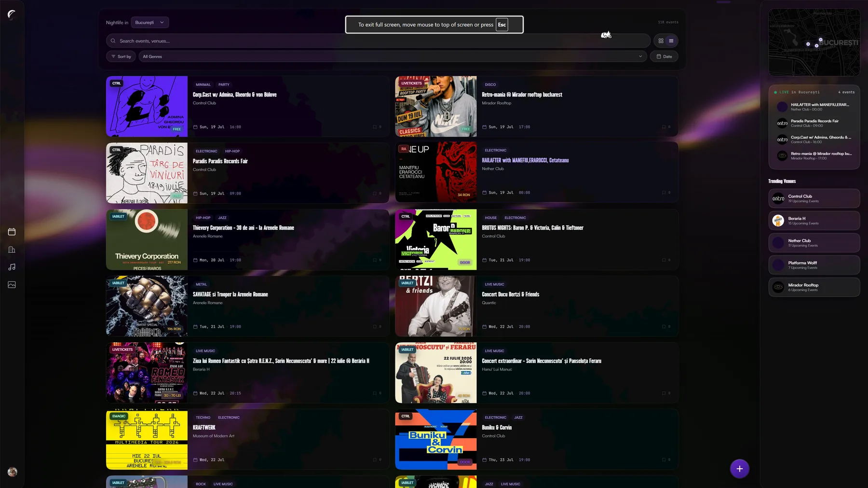Open the Events calendar sidebar icon

pos(12,232)
